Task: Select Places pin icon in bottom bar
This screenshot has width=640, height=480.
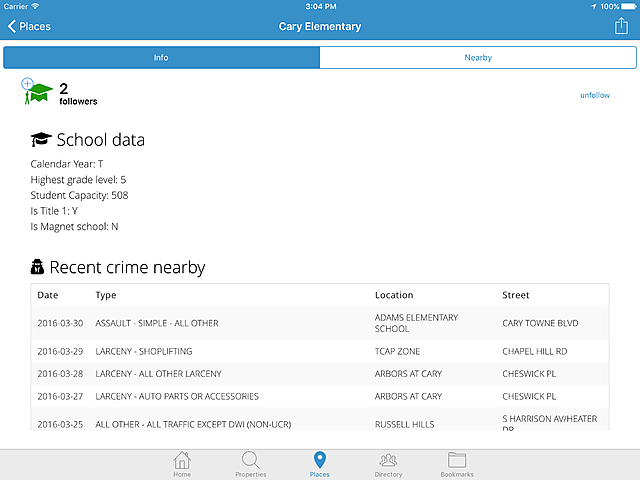Action: 319,464
